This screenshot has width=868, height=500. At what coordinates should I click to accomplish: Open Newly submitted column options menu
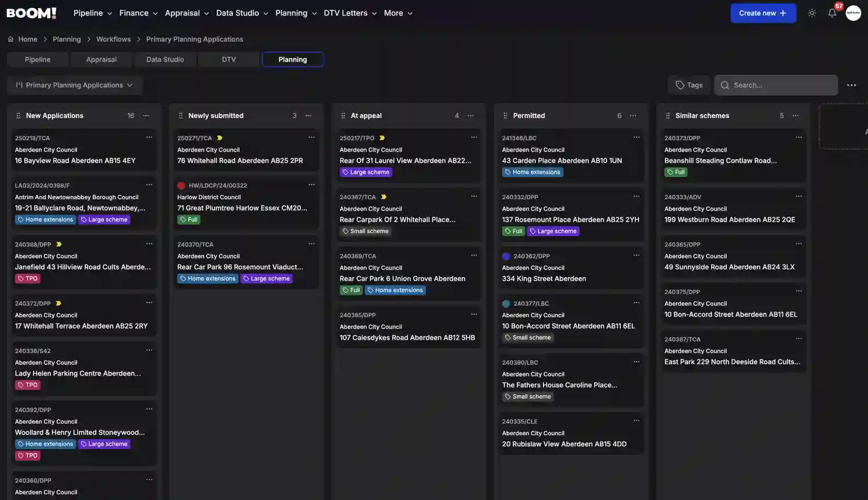[308, 116]
